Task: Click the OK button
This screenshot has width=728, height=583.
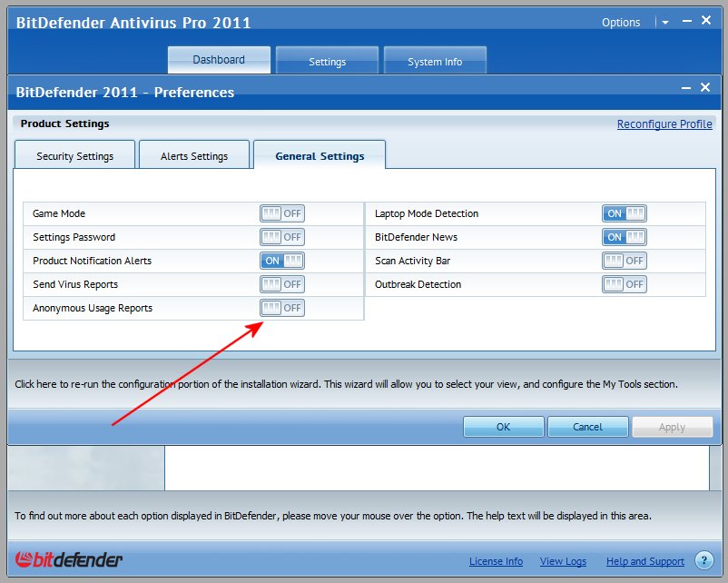Action: pyautogui.click(x=503, y=427)
